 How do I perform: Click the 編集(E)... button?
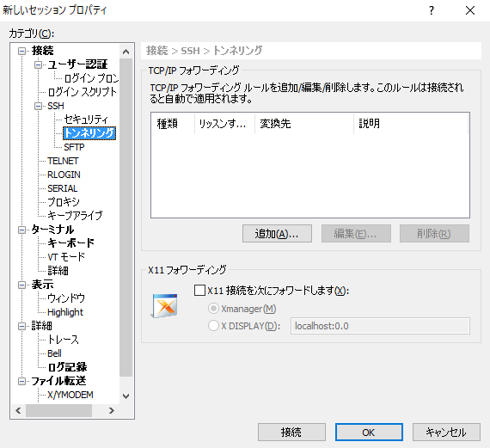coord(356,234)
